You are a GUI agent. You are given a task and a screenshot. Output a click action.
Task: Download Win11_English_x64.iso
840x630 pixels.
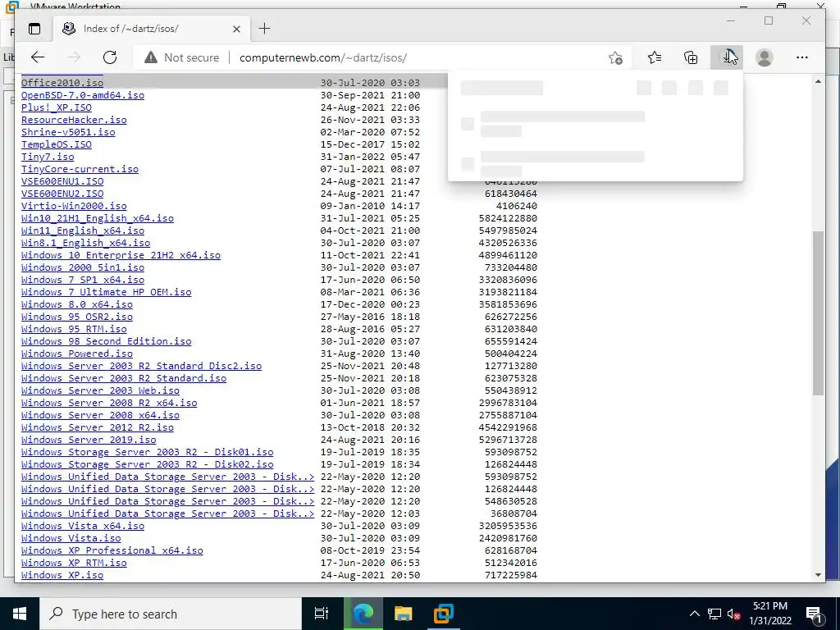click(83, 231)
